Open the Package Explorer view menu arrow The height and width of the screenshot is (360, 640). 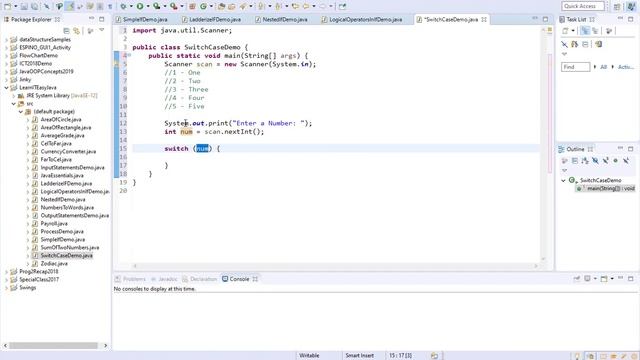point(102,30)
